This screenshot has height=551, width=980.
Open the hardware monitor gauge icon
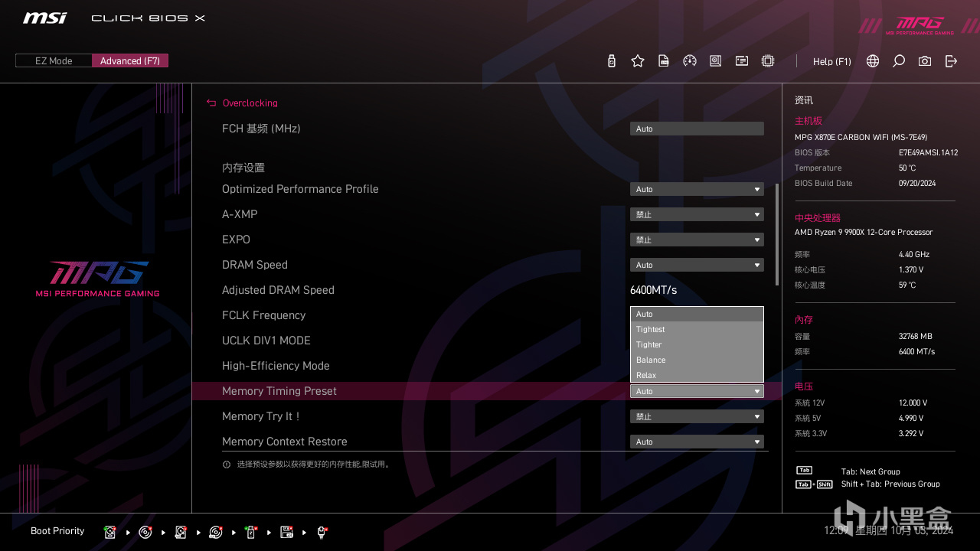(x=690, y=61)
